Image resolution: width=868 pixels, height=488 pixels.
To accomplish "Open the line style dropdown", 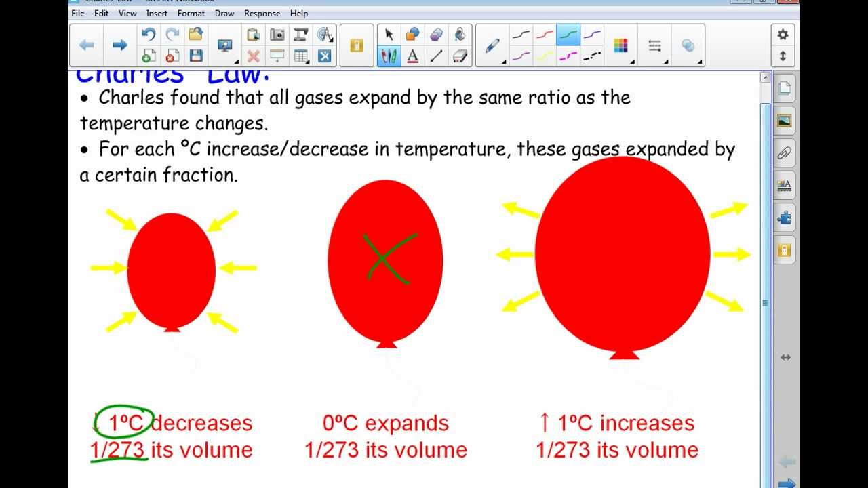I will coord(655,46).
